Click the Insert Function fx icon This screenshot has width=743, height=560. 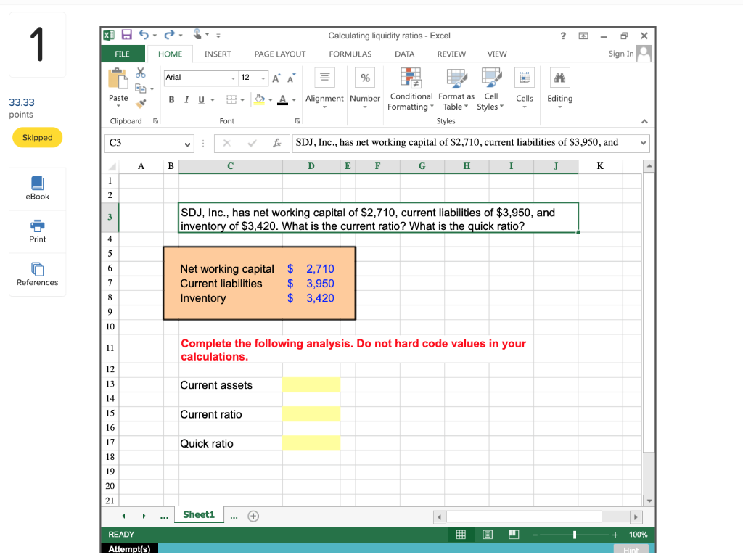(x=277, y=143)
